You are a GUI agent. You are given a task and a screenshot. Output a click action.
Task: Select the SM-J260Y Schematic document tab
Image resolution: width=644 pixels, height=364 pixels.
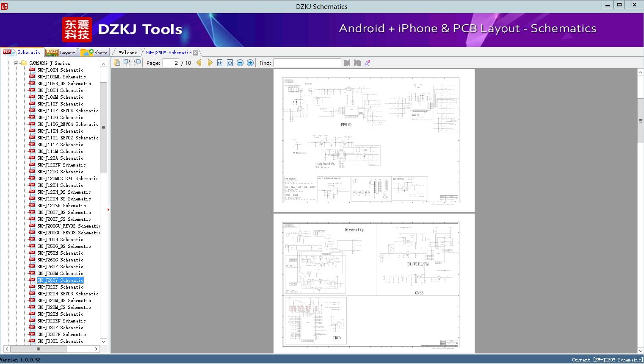pyautogui.click(x=169, y=53)
